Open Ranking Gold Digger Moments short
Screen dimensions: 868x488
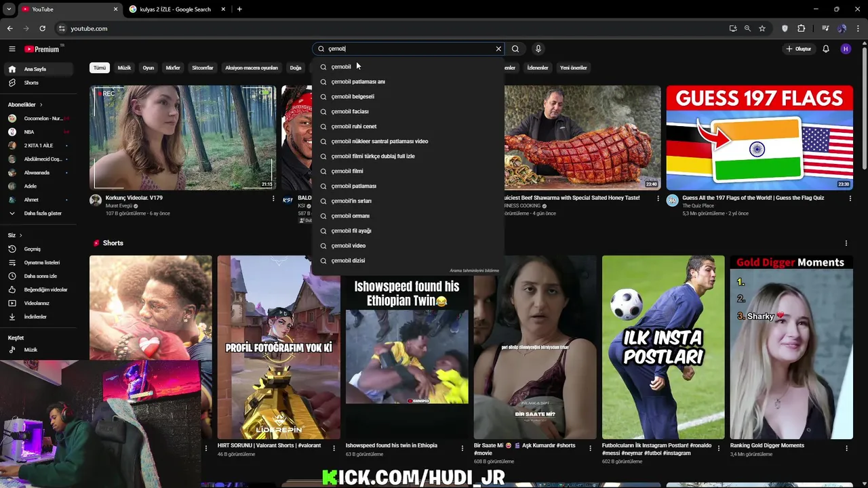791,347
